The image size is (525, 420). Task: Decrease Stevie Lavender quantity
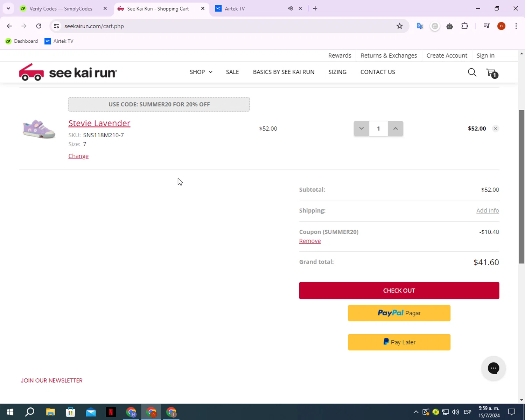(361, 128)
